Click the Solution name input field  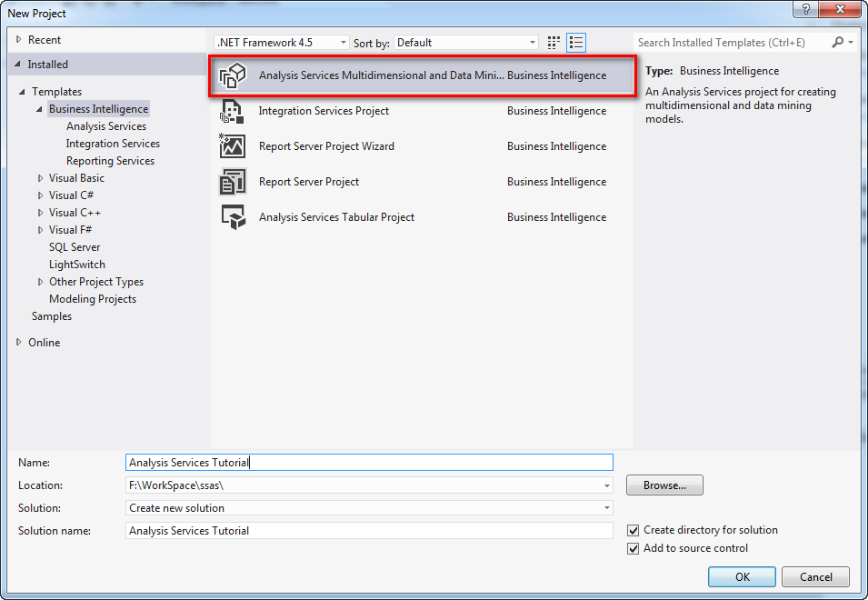click(x=369, y=531)
